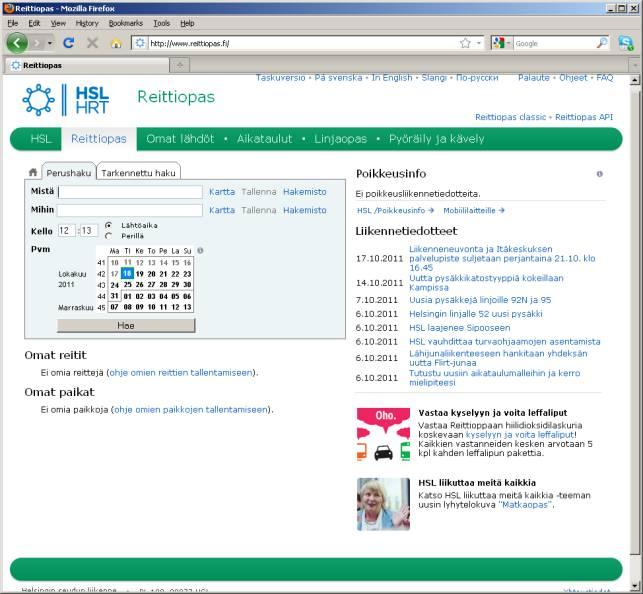Click the house icon beside Perushaku
The height and width of the screenshot is (594, 643).
click(x=33, y=173)
